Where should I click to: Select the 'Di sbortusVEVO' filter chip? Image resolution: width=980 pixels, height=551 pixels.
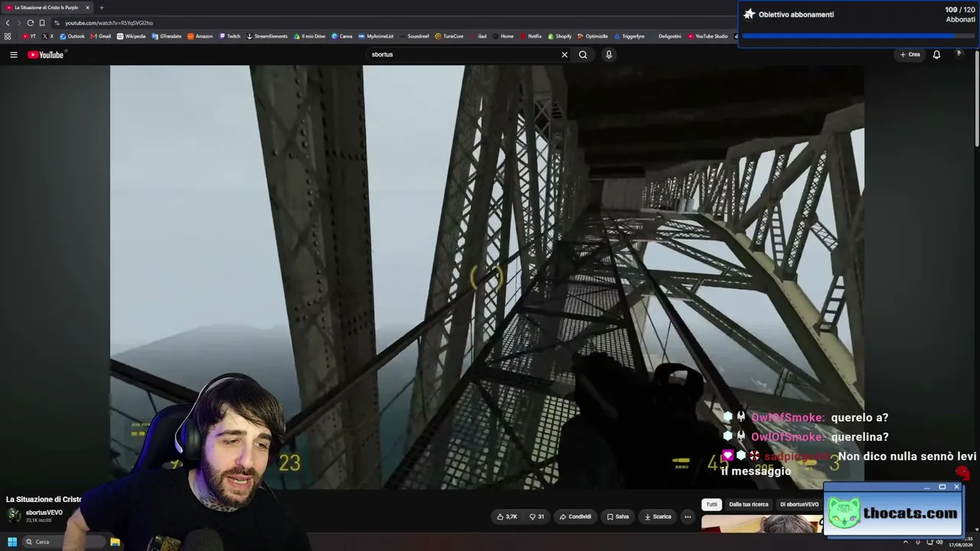799,504
